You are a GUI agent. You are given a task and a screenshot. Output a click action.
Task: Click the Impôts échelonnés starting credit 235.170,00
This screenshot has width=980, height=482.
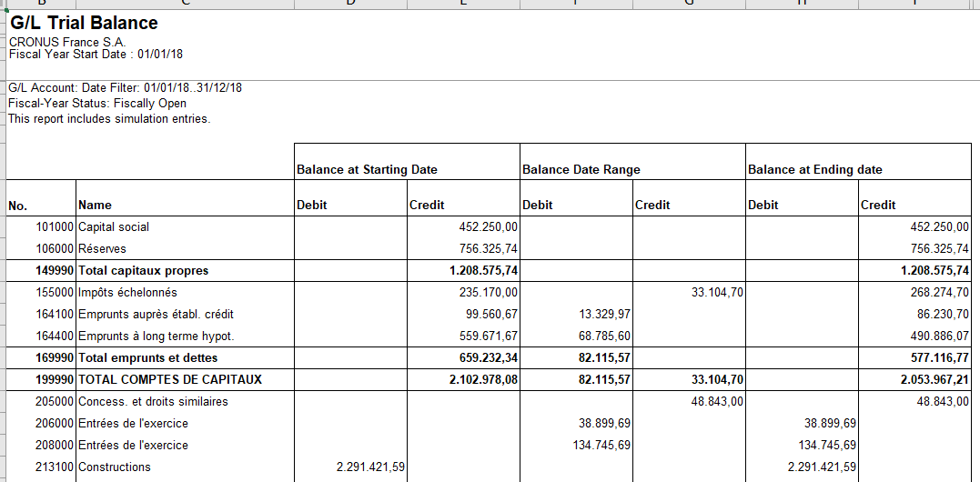point(489,293)
